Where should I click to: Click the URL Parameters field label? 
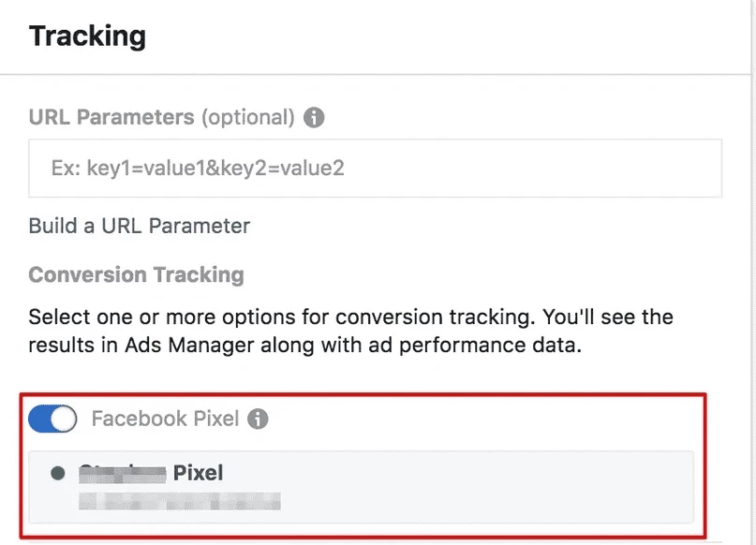(111, 117)
